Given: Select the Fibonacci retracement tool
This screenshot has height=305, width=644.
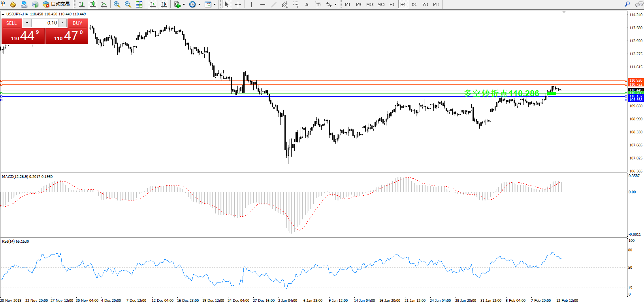Looking at the screenshot, I should tap(296, 4).
